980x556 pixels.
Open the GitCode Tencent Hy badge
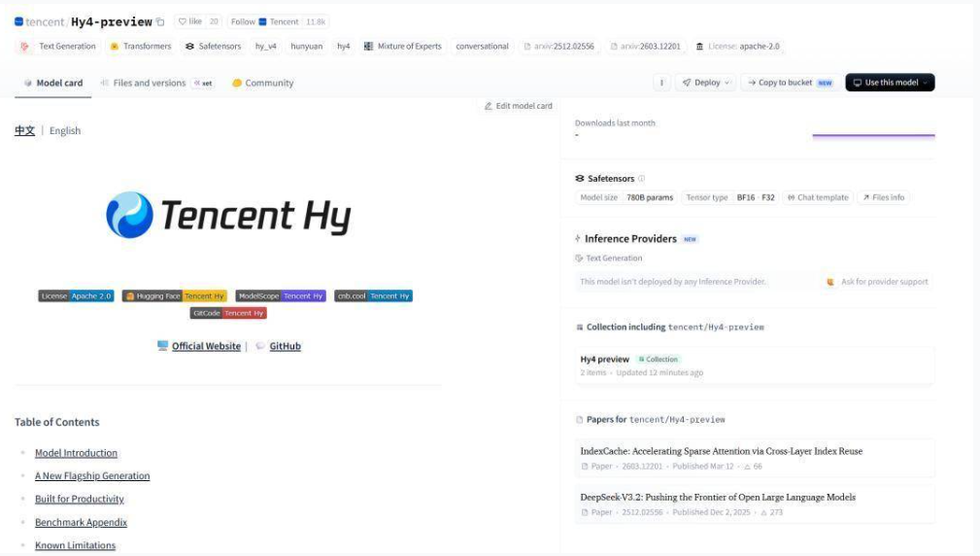(x=228, y=313)
